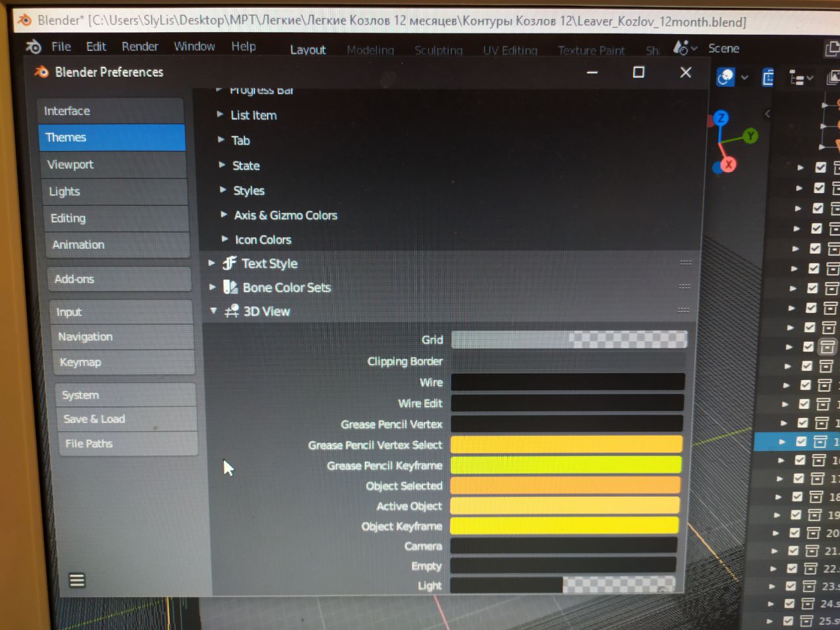
Task: Open the File menu
Action: point(61,47)
